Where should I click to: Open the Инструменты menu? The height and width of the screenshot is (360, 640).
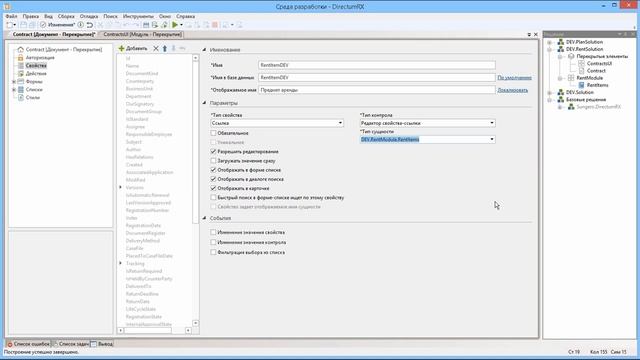tap(138, 16)
